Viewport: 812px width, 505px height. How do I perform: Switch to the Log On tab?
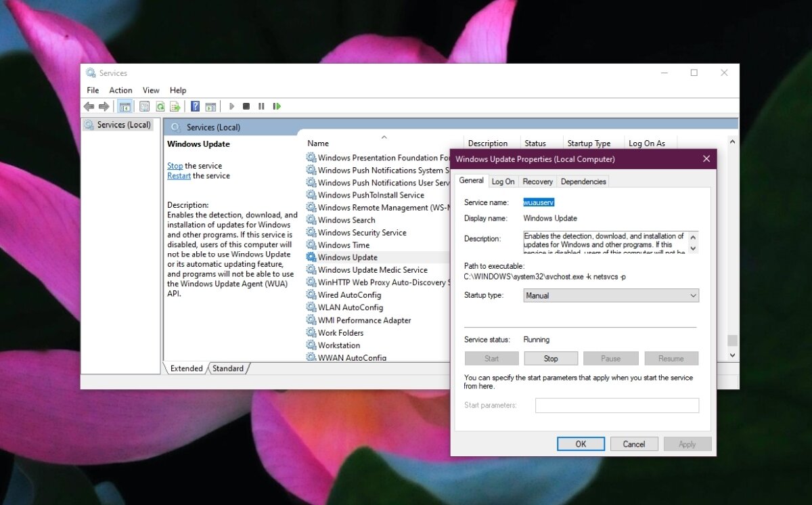pos(503,181)
